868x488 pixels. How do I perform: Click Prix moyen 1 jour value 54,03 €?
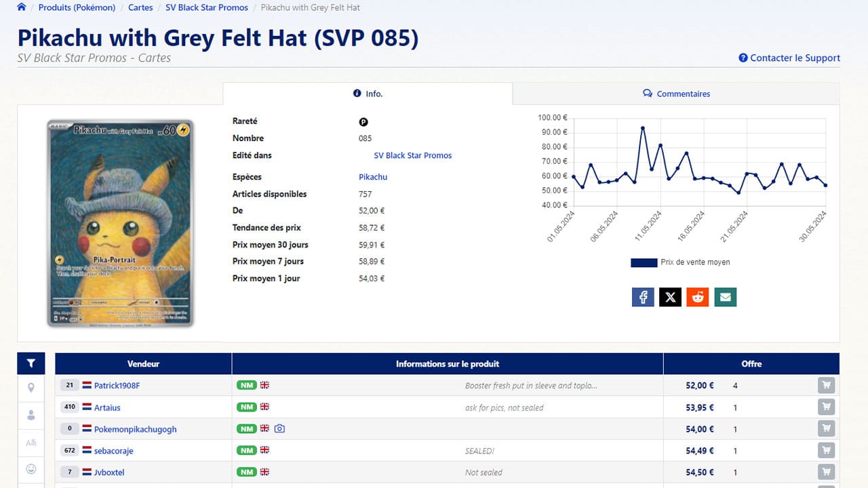372,279
